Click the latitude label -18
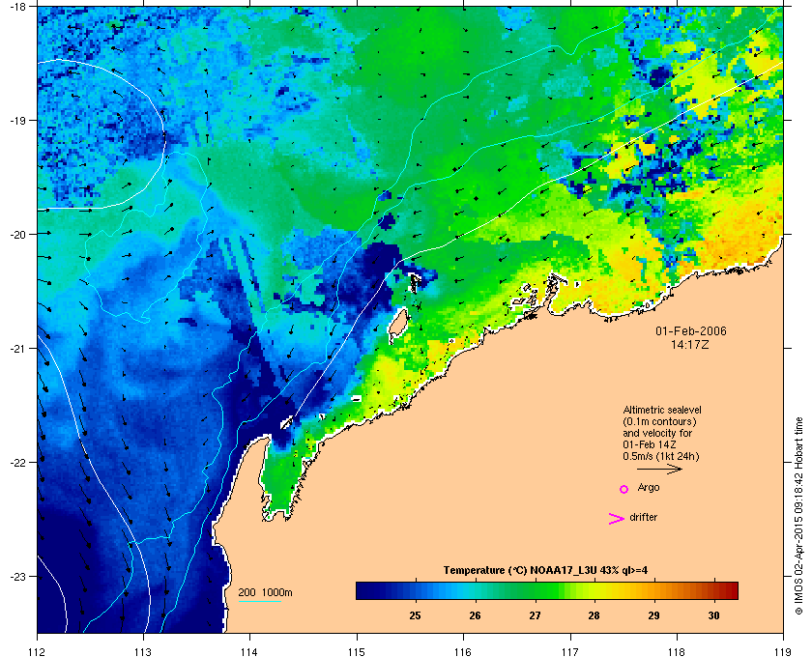The height and width of the screenshot is (657, 812). tap(17, 6)
